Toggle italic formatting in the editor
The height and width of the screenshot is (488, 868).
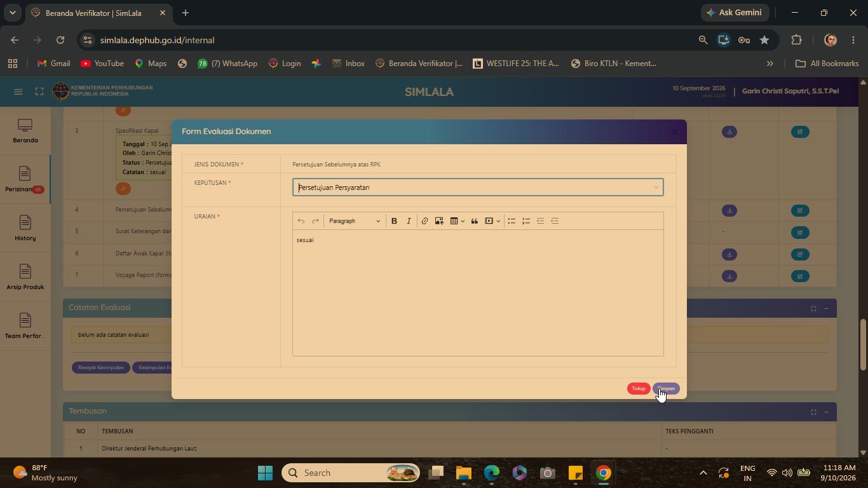pyautogui.click(x=409, y=221)
